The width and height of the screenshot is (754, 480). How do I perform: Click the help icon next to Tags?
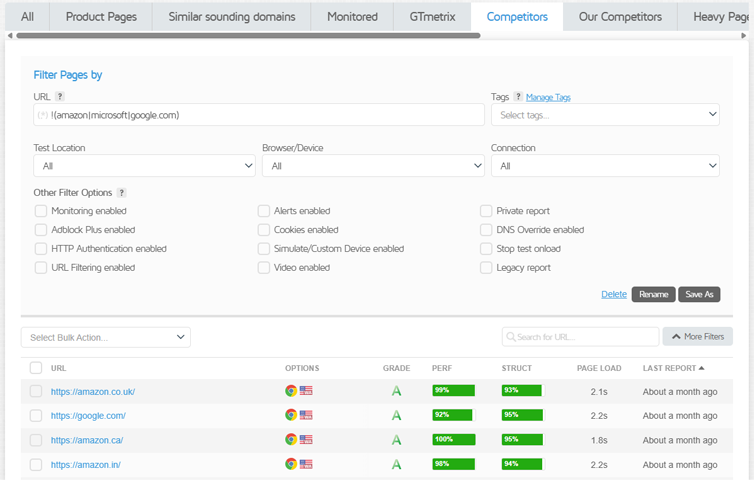[x=518, y=97]
